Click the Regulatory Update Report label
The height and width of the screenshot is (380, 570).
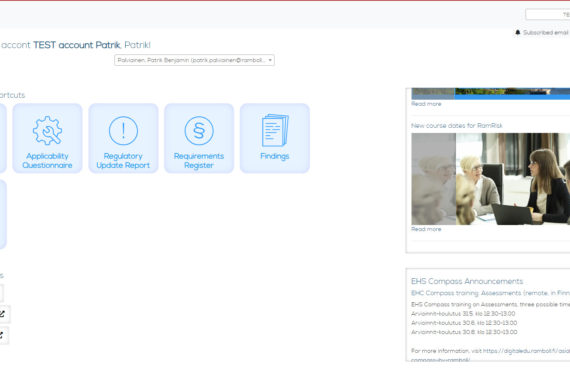tap(123, 161)
